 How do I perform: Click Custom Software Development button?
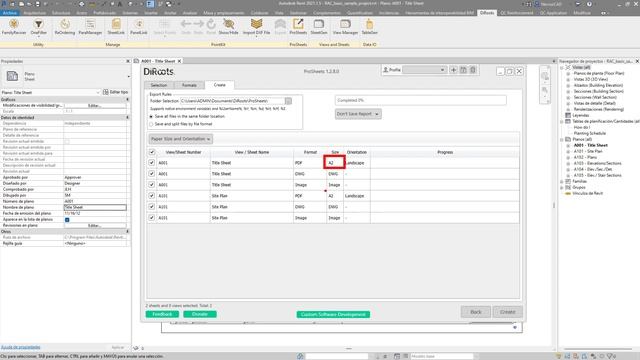tap(333, 314)
